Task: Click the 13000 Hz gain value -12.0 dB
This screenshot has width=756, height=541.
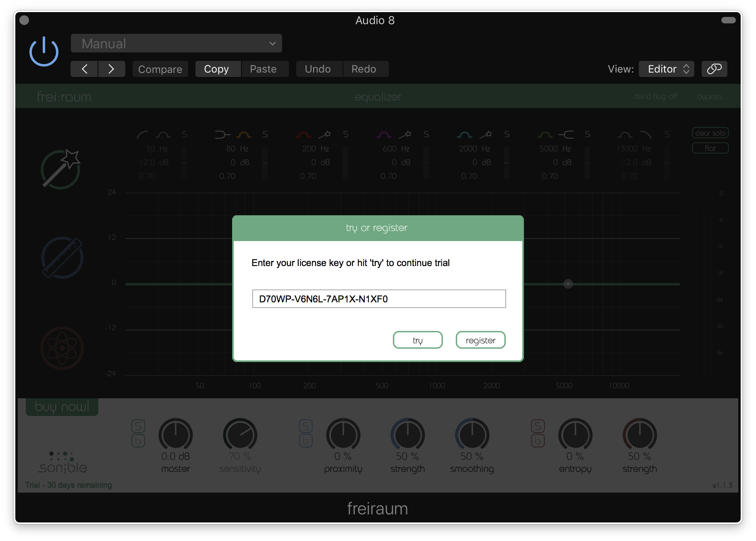Action: 635,162
